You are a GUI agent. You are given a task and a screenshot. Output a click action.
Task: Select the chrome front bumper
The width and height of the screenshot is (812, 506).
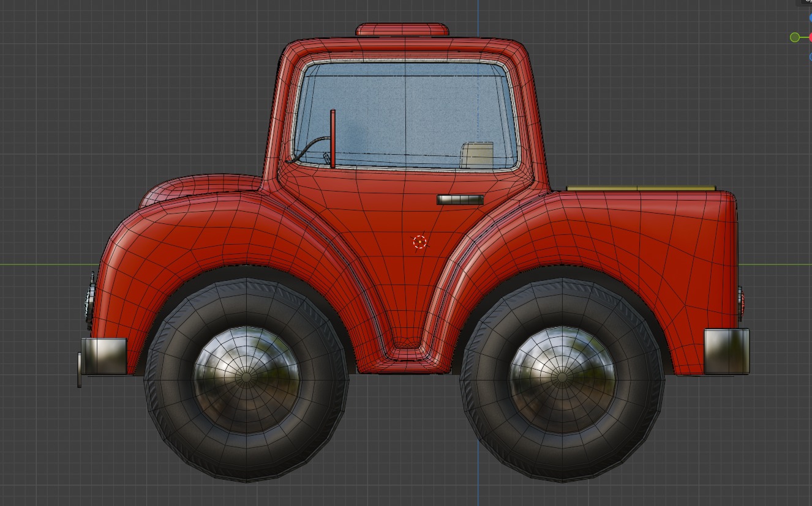pyautogui.click(x=103, y=356)
